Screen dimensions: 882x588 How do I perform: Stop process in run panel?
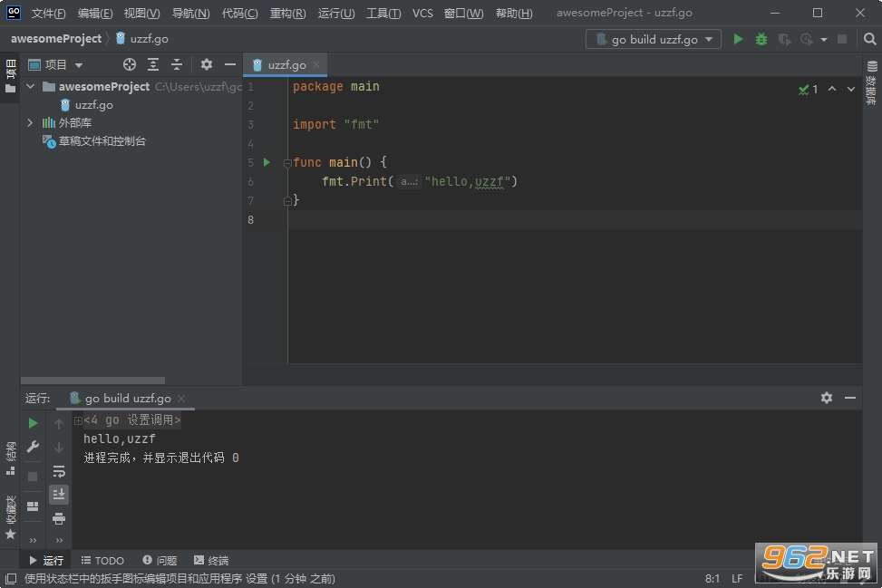point(33,477)
